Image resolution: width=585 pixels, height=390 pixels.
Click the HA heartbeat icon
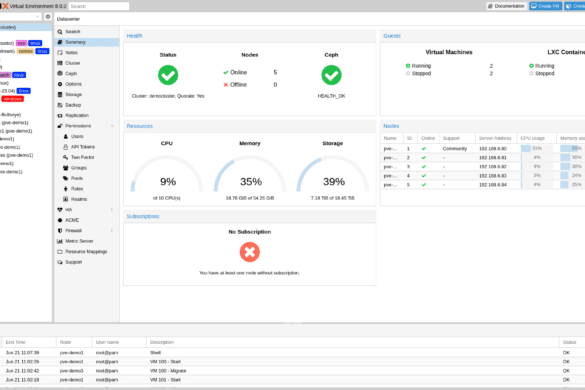(60, 210)
